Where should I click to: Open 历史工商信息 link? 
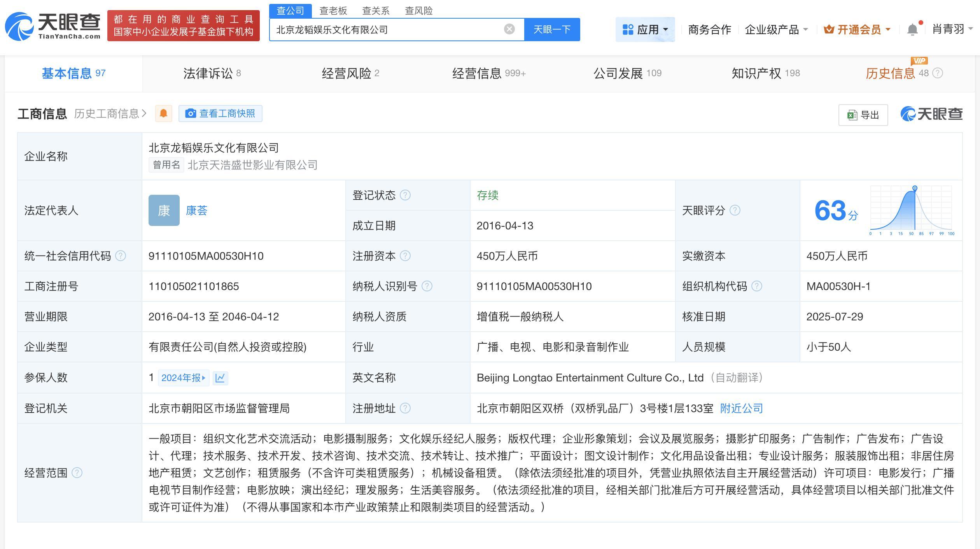pyautogui.click(x=110, y=114)
